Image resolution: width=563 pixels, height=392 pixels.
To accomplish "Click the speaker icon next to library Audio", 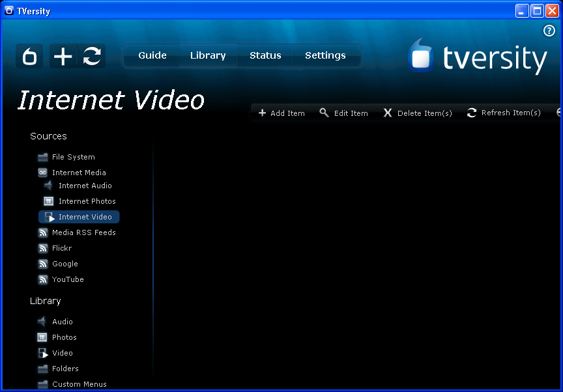I will tap(42, 322).
